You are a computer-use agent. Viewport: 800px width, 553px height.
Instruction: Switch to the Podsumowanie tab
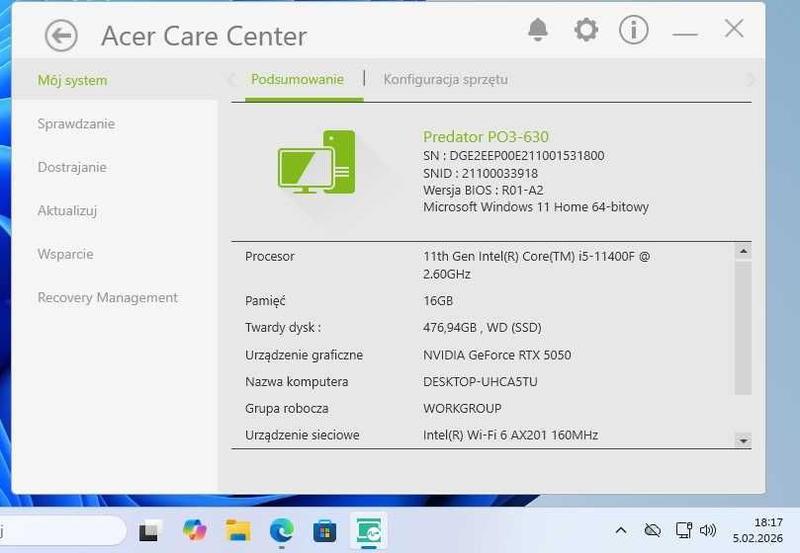click(x=297, y=80)
